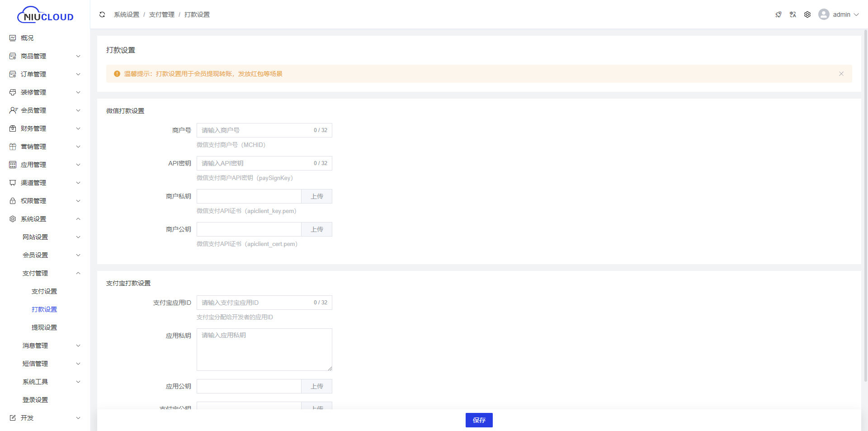Click the refresh icon beside breadcrumb
868x431 pixels.
[102, 14]
